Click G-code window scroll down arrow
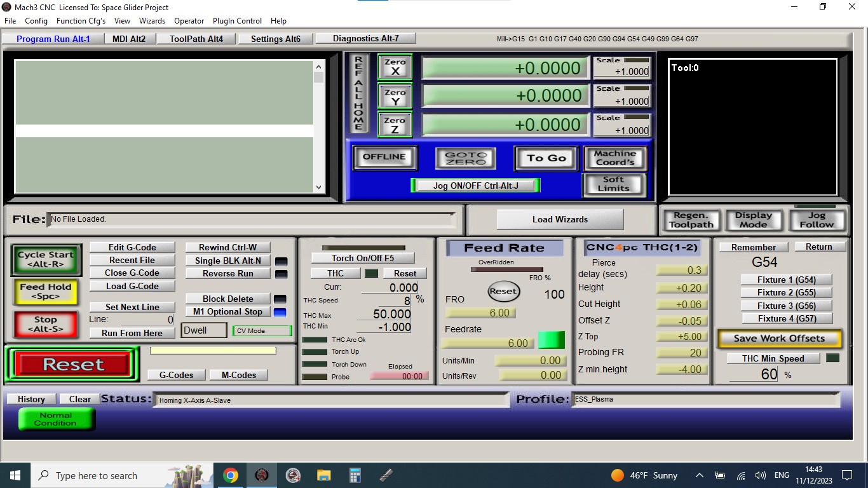 tap(319, 187)
